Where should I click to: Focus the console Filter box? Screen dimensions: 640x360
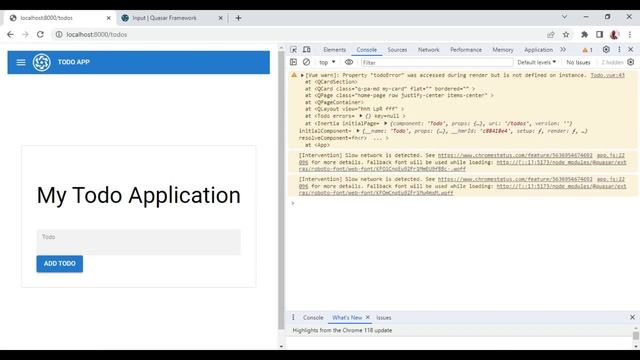coord(437,62)
